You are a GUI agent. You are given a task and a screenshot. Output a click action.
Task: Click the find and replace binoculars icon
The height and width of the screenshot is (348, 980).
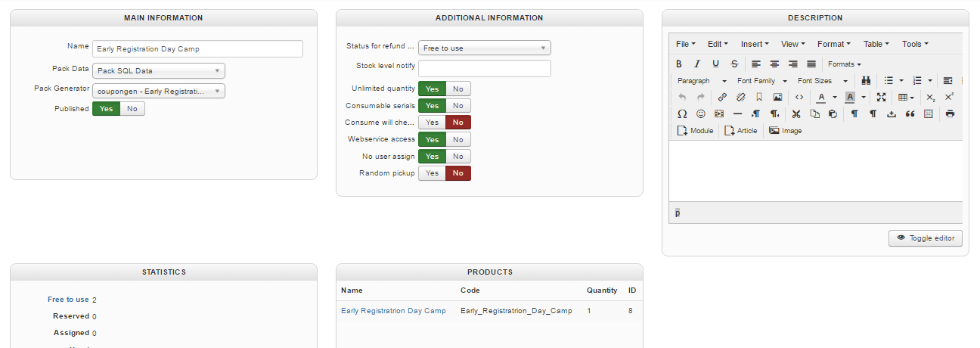tap(867, 81)
